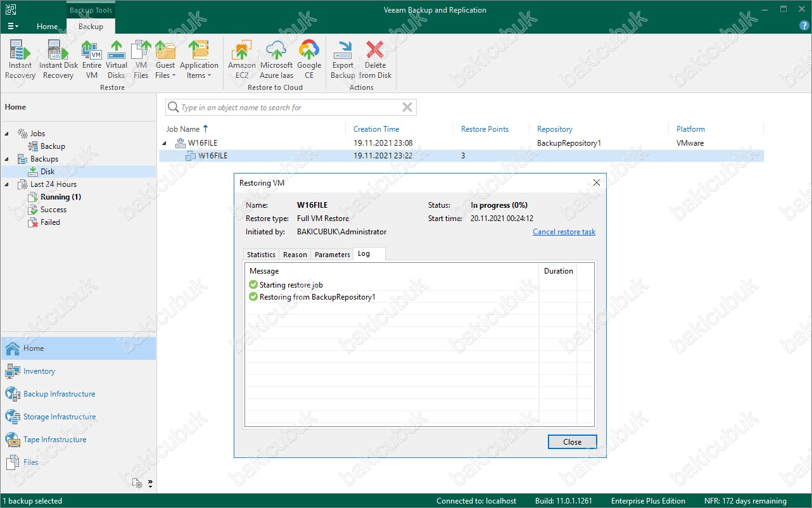Go to the Backup Infrastructure view
Image resolution: width=812 pixels, height=508 pixels.
pyautogui.click(x=59, y=394)
